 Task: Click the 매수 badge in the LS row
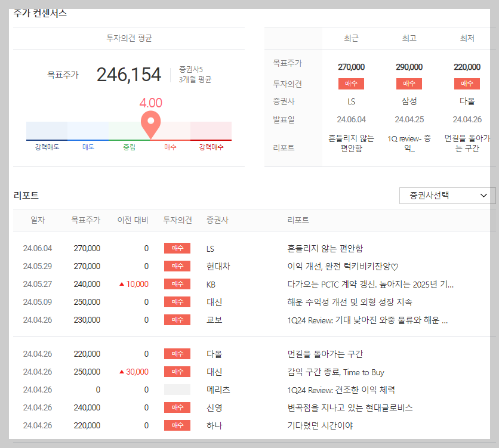177,248
